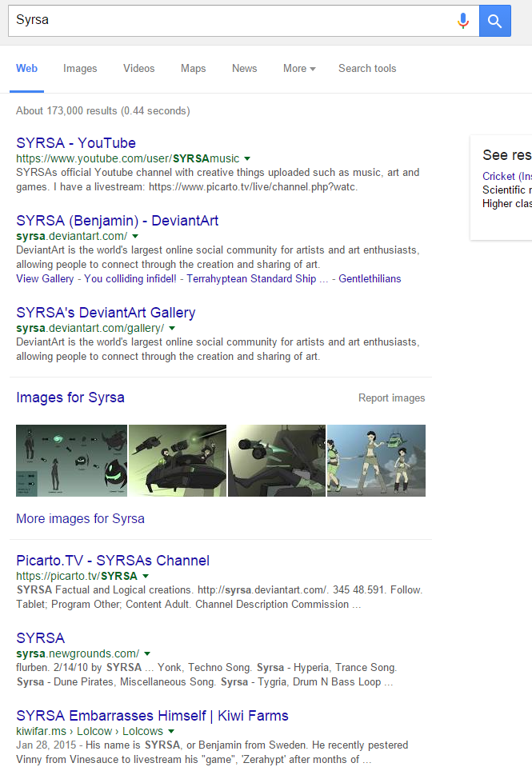Expand the arrow beside syrsa.deviantart.com/ URL
This screenshot has width=532, height=779.
[135, 237]
